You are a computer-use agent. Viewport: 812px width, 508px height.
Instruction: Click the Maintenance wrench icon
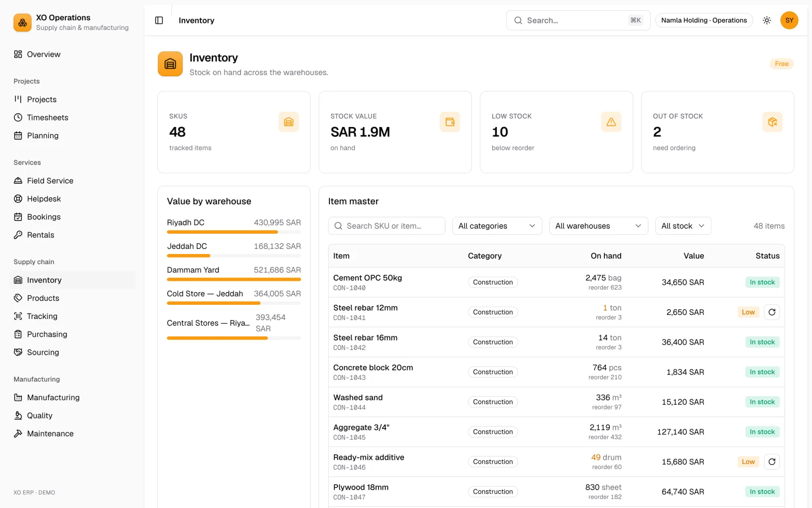point(18,433)
